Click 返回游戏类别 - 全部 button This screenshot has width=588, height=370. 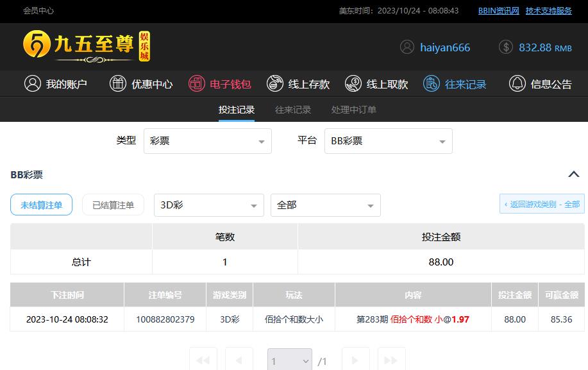(x=542, y=204)
